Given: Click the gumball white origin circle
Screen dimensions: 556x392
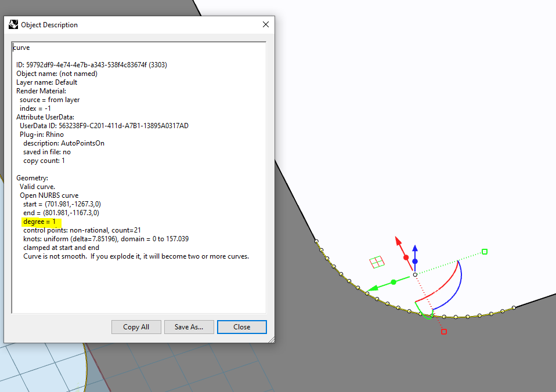Looking at the screenshot, I should point(415,275).
